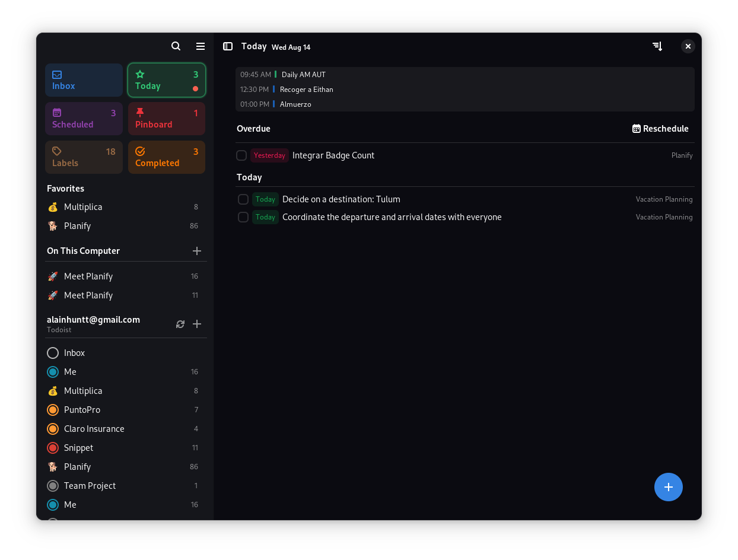This screenshot has width=738, height=560.
Task: Add a new task with the floating plus button
Action: pos(669,487)
